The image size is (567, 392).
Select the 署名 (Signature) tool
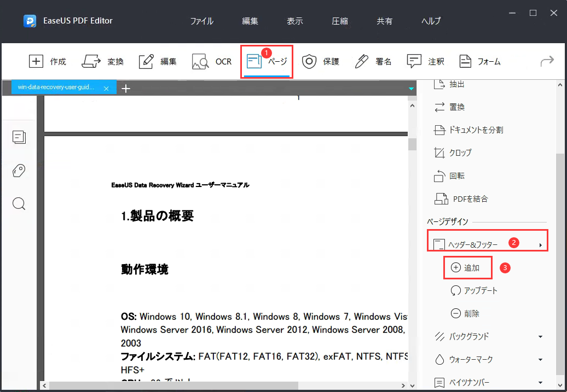coord(373,61)
